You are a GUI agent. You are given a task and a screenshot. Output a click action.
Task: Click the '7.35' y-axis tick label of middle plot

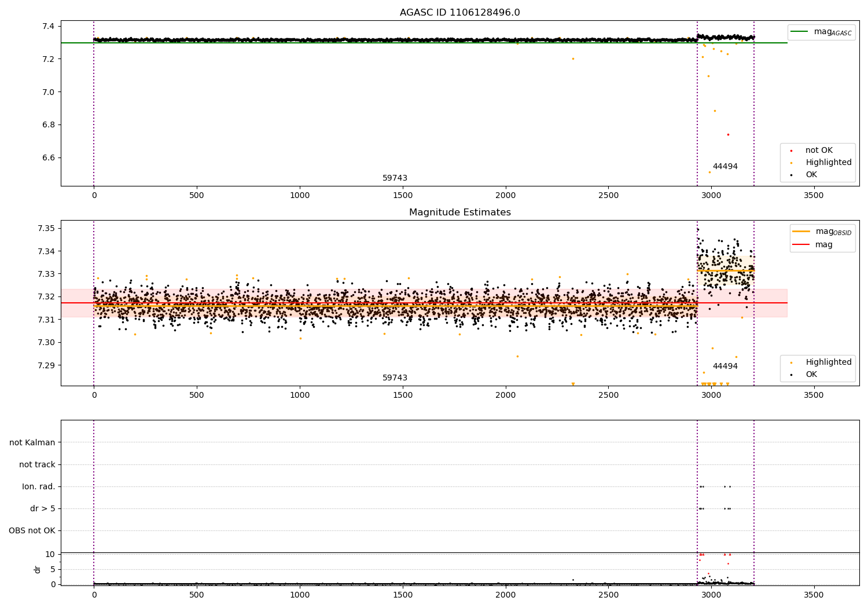[46, 229]
